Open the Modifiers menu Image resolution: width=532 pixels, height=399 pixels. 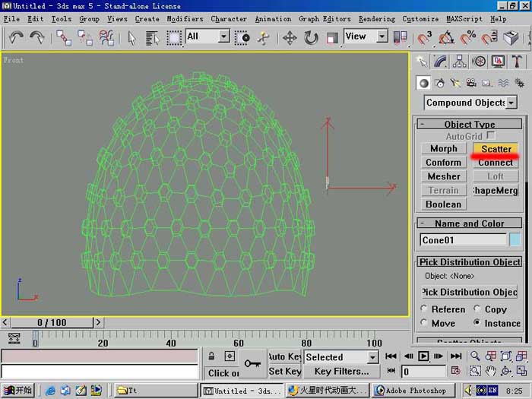(185, 19)
